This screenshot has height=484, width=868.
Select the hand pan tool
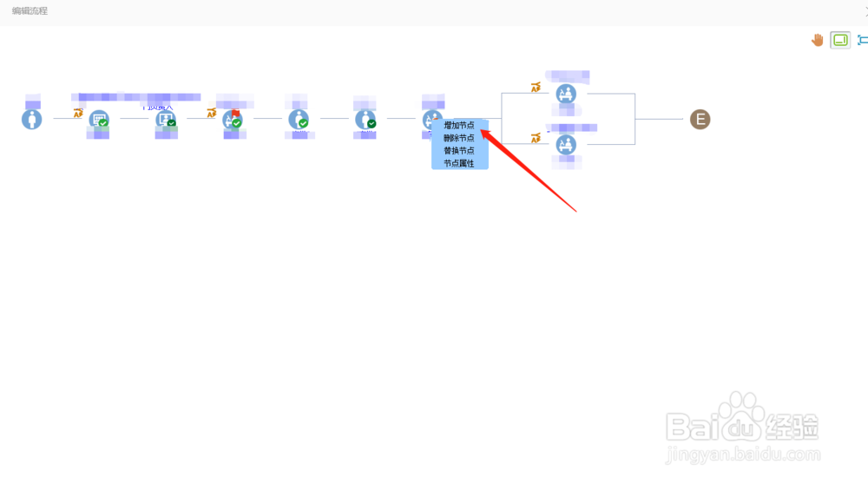coord(817,40)
